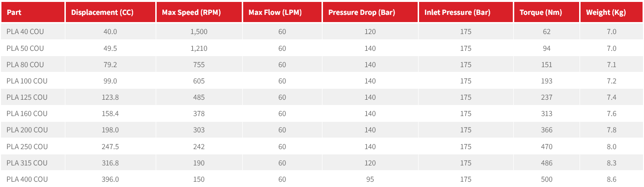Click the PLA 125 COU part name
Viewport: 644px width, 187px height.
pos(27,97)
